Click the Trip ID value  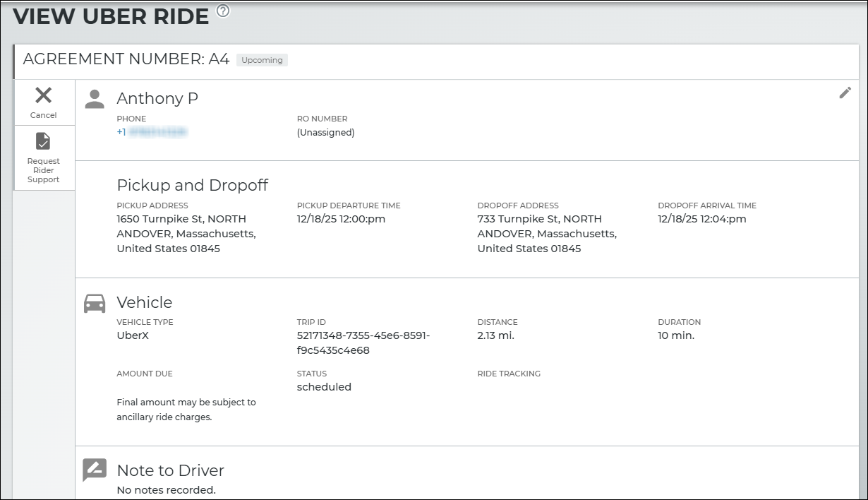tap(363, 343)
